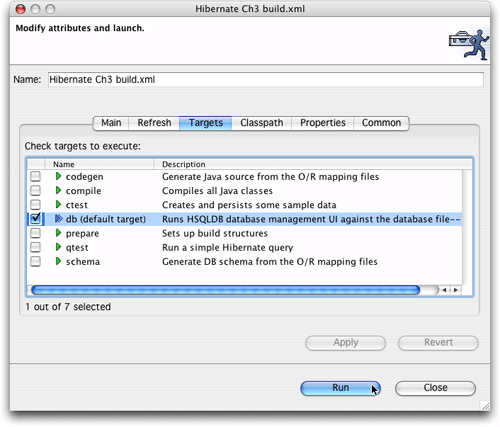Click the scroll right arrow in targets list
The image size is (500, 427).
(456, 290)
